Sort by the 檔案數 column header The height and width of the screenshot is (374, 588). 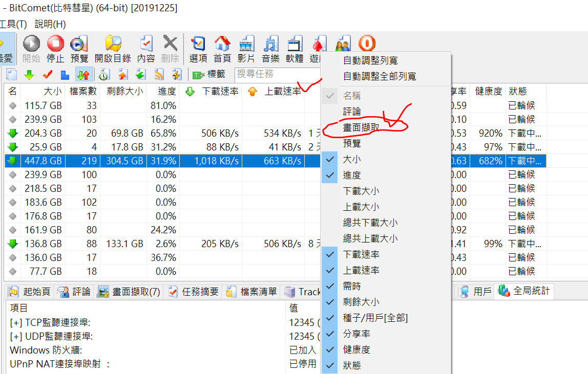pyautogui.click(x=83, y=92)
